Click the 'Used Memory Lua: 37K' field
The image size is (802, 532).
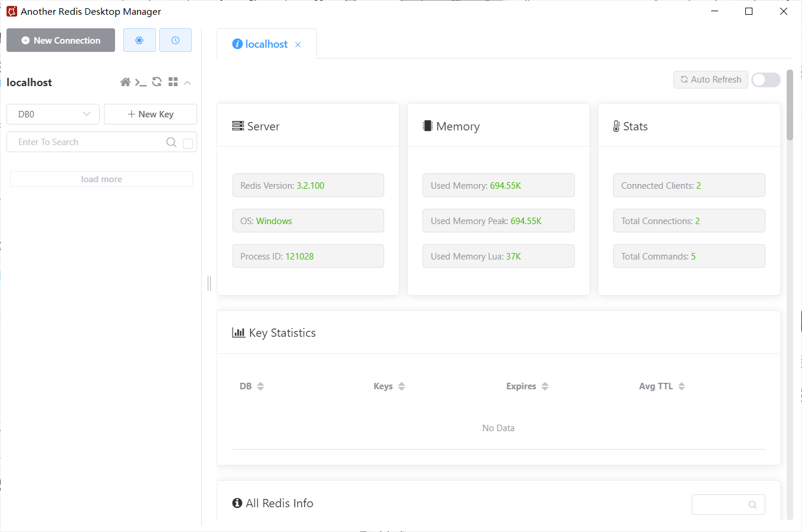click(x=499, y=256)
